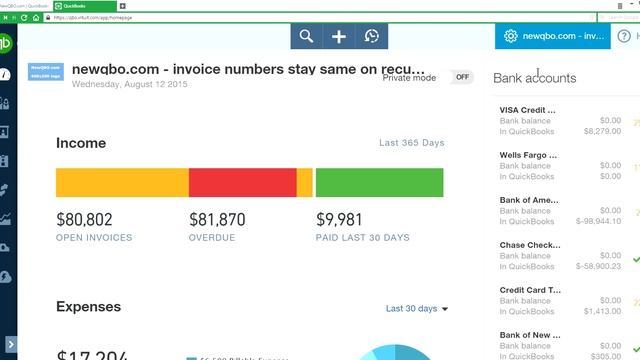
Task: Click Bank accounts heading
Action: [535, 78]
